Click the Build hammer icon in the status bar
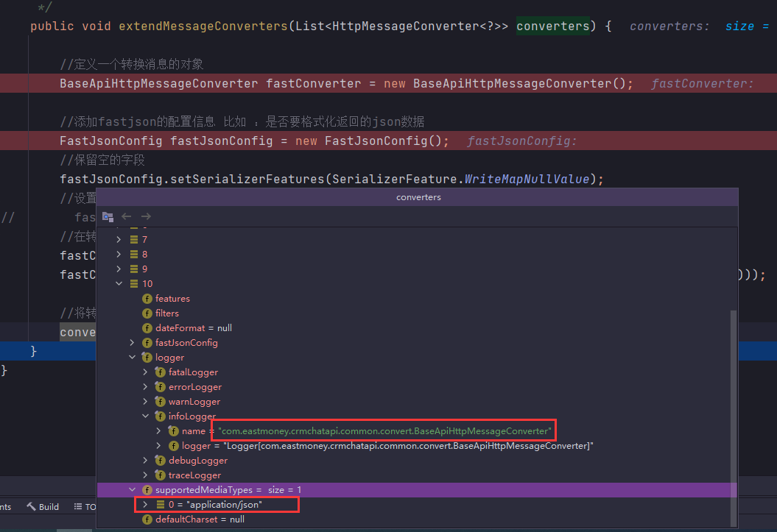The height and width of the screenshot is (532, 777). (x=32, y=506)
